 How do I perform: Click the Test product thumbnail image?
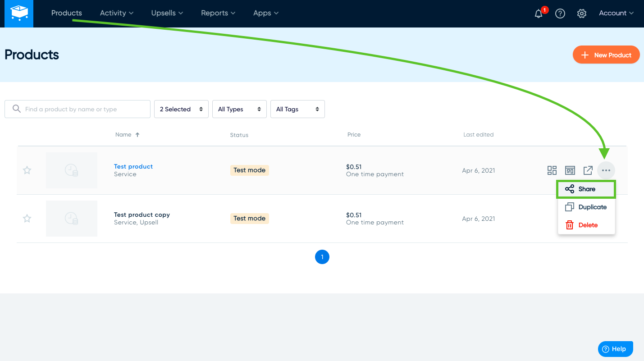(72, 170)
